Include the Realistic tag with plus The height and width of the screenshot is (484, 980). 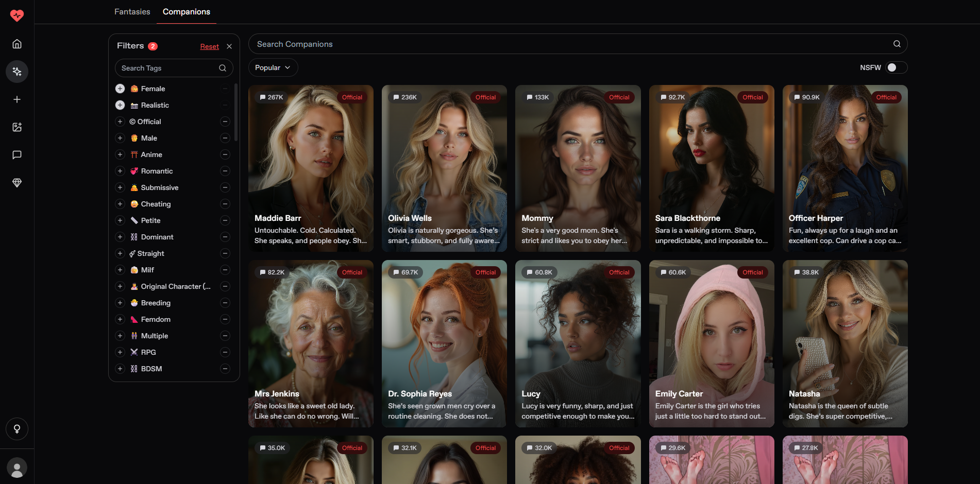[120, 105]
